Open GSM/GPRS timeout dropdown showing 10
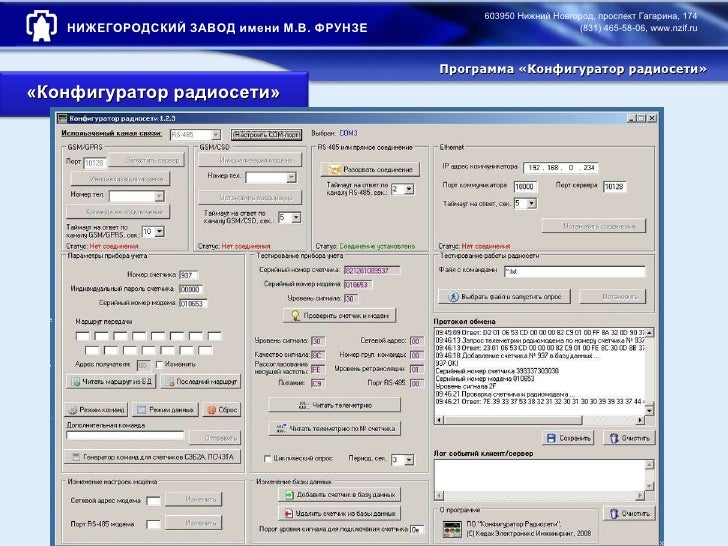This screenshot has height=546, width=728. (159, 231)
